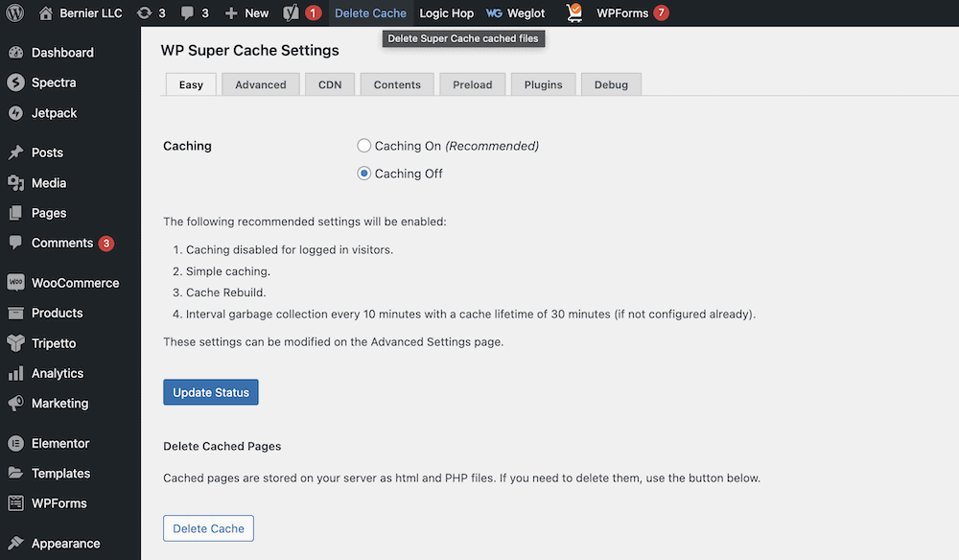Image resolution: width=959 pixels, height=560 pixels.
Task: Click the Delete Cache button
Action: [208, 527]
